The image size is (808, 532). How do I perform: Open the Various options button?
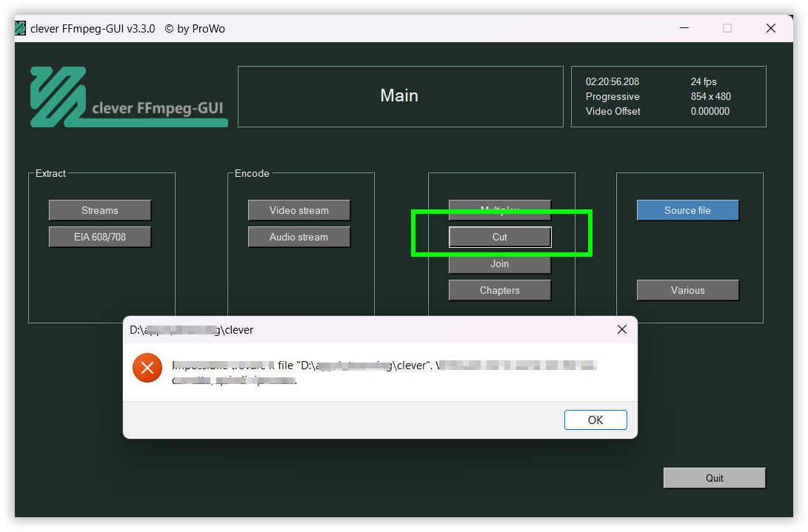pos(687,290)
